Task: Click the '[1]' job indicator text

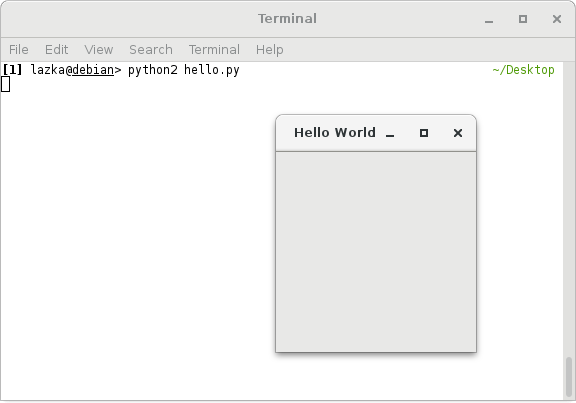Action: click(12, 70)
